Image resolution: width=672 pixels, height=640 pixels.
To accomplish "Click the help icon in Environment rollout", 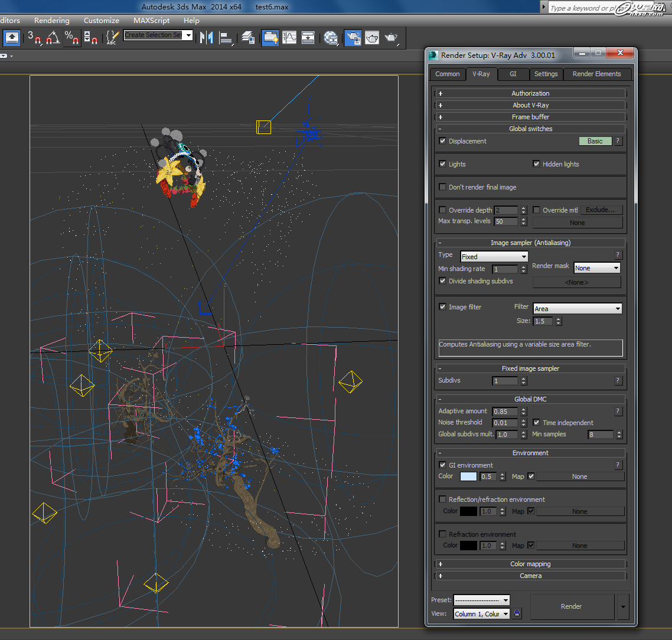I will (618, 465).
